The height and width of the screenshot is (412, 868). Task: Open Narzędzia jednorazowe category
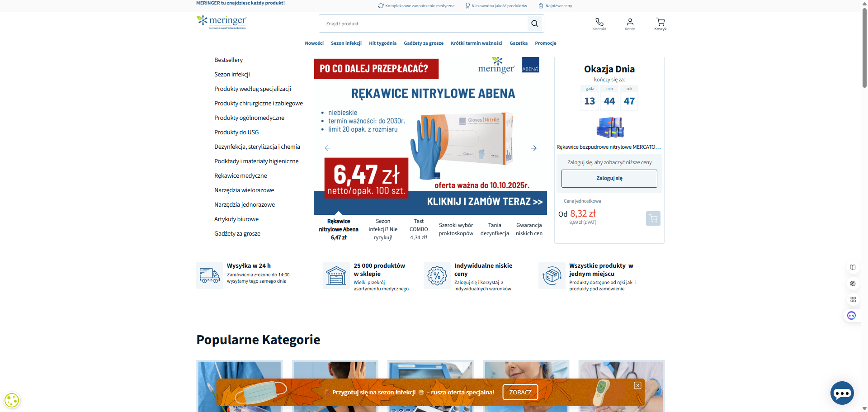tap(245, 204)
